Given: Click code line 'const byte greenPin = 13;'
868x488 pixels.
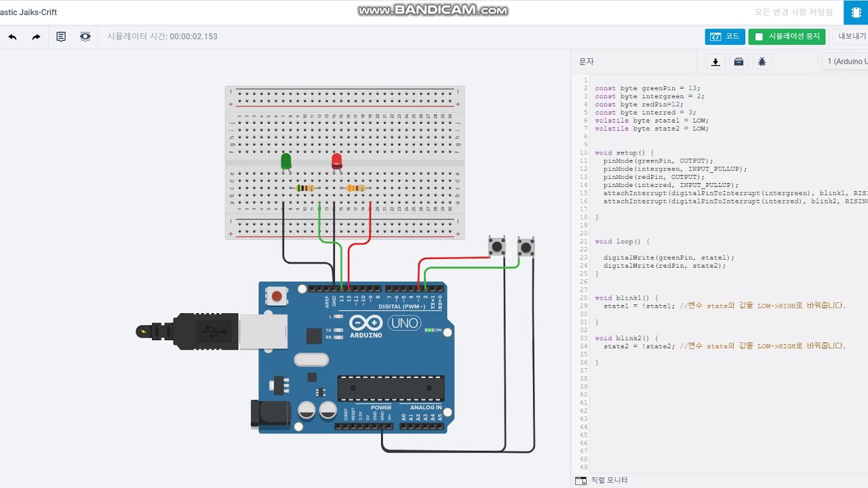Looking at the screenshot, I should pyautogui.click(x=648, y=88).
